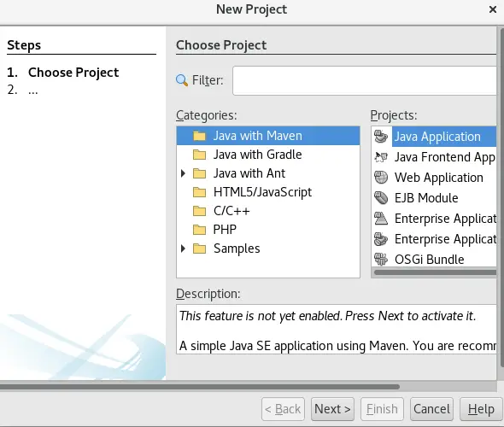This screenshot has width=504, height=427.
Task: Select the PHP category
Action: click(x=225, y=230)
